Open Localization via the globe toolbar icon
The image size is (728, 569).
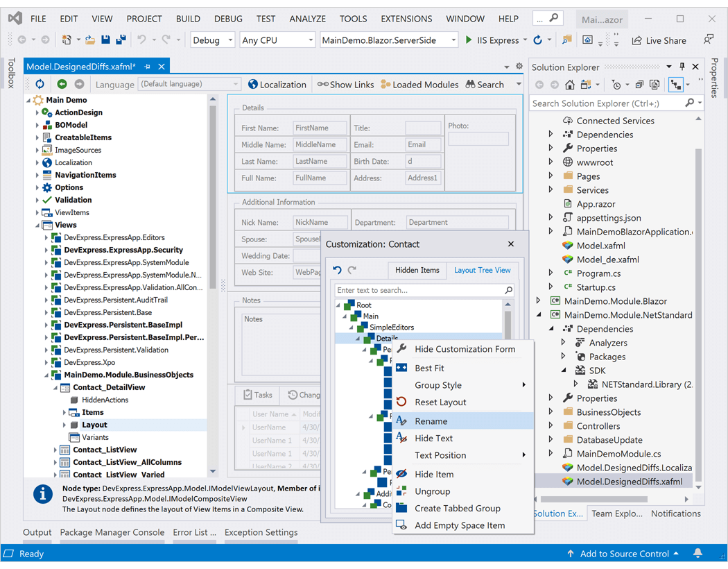point(277,84)
